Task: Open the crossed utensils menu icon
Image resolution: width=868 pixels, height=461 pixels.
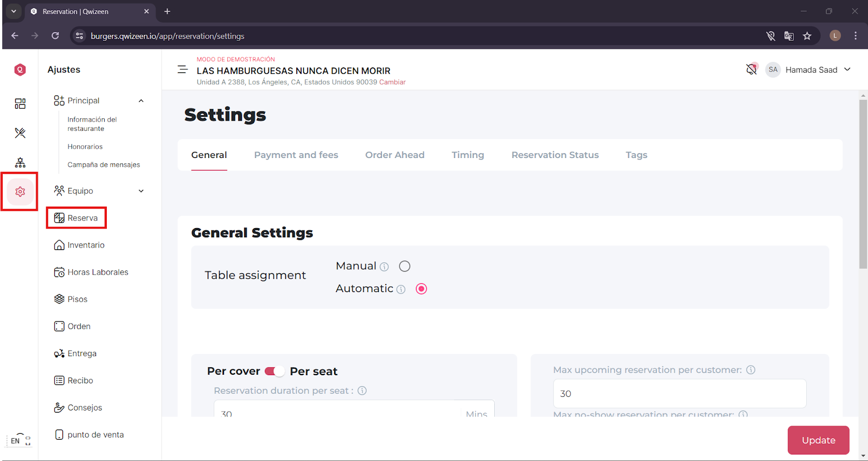Action: pyautogui.click(x=20, y=133)
